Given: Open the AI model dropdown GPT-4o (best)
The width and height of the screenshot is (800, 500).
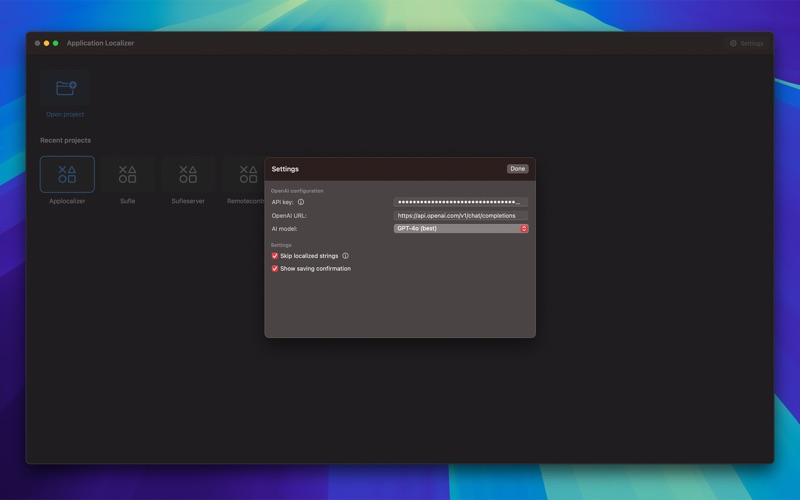Looking at the screenshot, I should coord(461,229).
